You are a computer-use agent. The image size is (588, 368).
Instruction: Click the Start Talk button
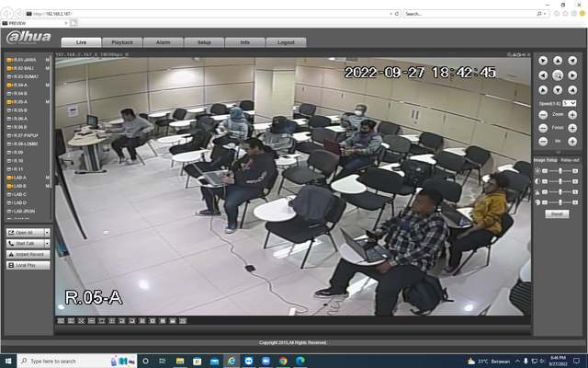[x=25, y=244]
